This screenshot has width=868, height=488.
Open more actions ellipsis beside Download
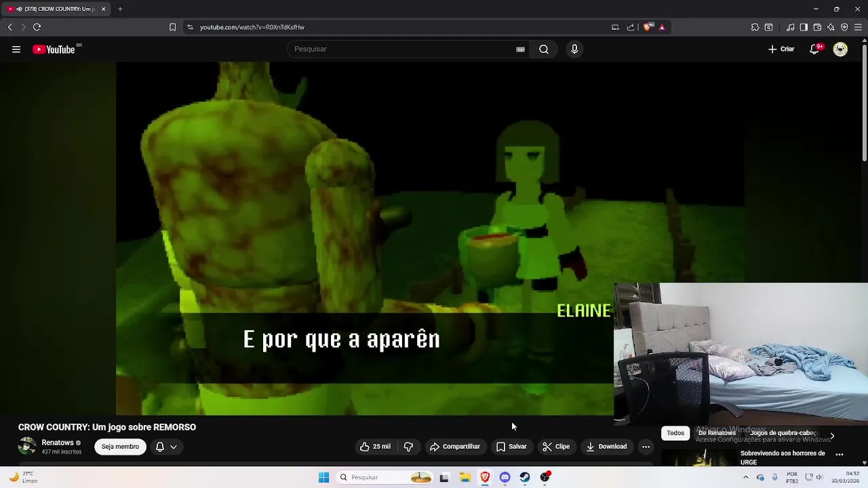[646, 447]
